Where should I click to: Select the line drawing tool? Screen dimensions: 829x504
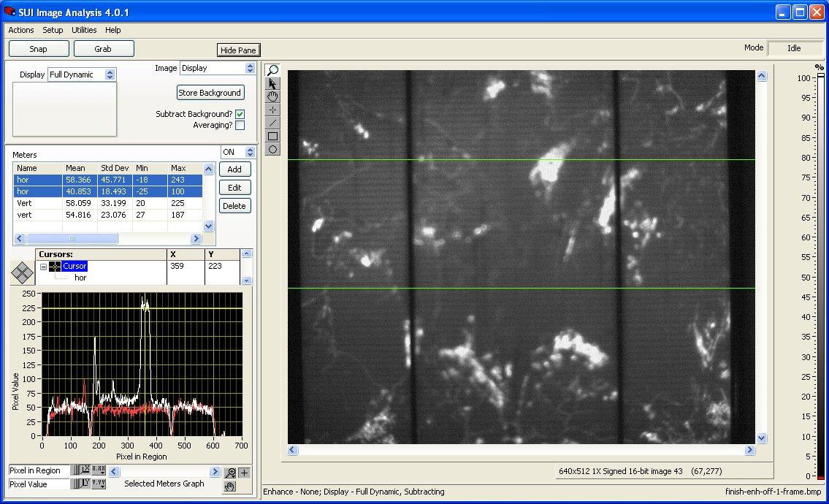coord(272,123)
